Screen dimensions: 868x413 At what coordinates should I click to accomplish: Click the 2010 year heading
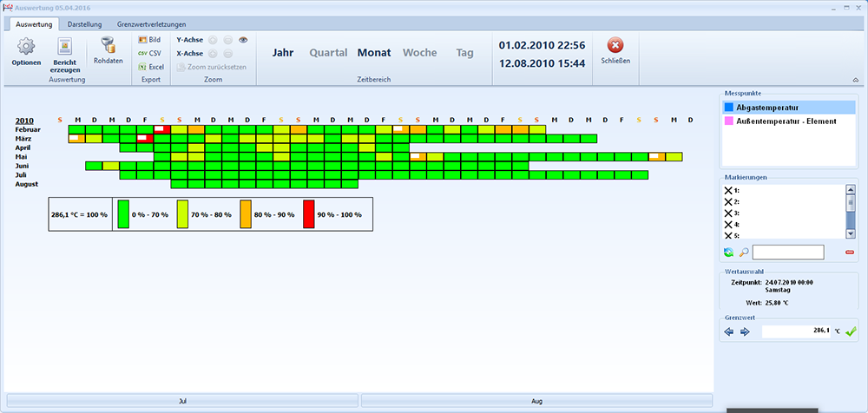click(x=24, y=121)
